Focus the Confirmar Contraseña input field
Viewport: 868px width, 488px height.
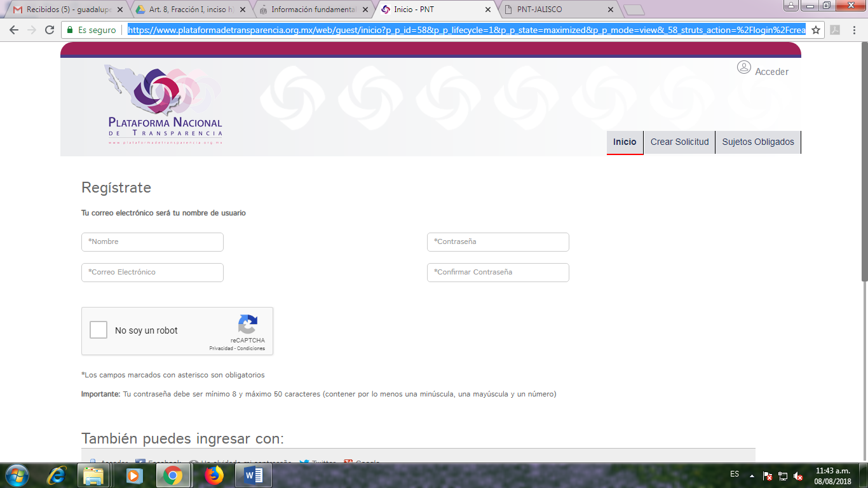tap(498, 273)
